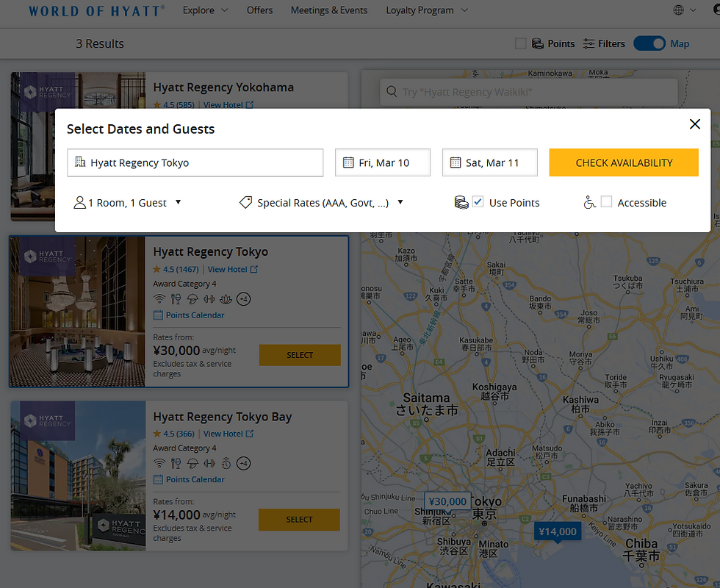720x588 pixels.
Task: Click the Filters sliders icon
Action: coord(588,43)
